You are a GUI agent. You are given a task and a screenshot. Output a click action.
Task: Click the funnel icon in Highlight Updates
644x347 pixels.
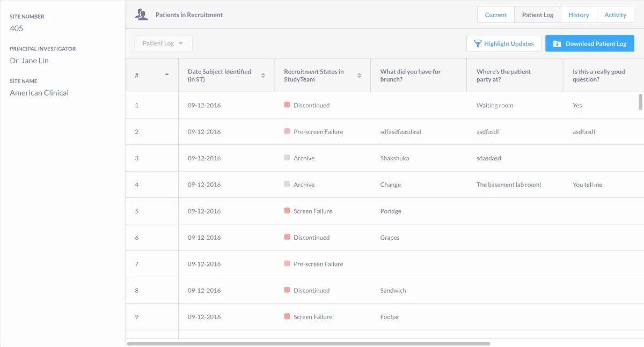tap(478, 43)
